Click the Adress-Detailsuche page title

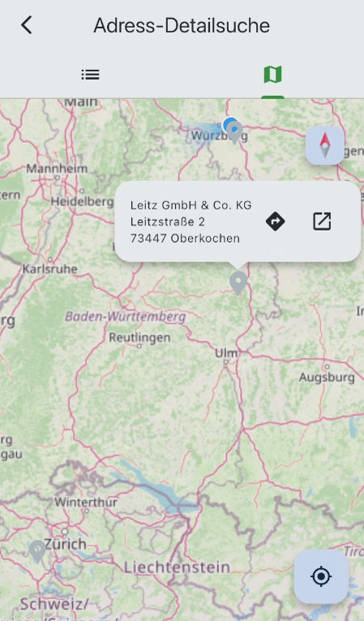coord(182,26)
